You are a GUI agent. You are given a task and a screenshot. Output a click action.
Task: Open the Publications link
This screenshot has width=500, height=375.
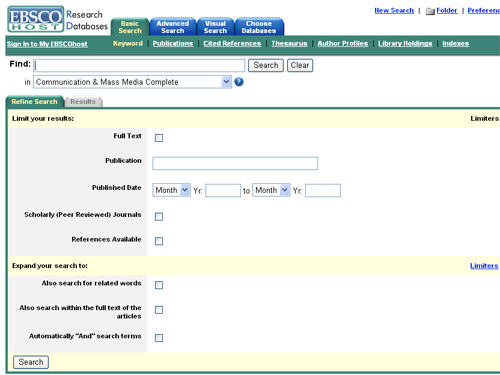(173, 44)
